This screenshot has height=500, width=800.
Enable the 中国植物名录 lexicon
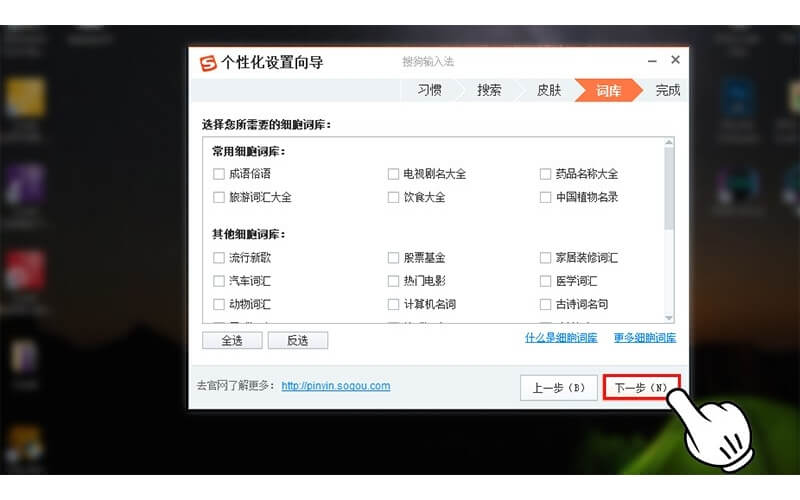pos(545,197)
